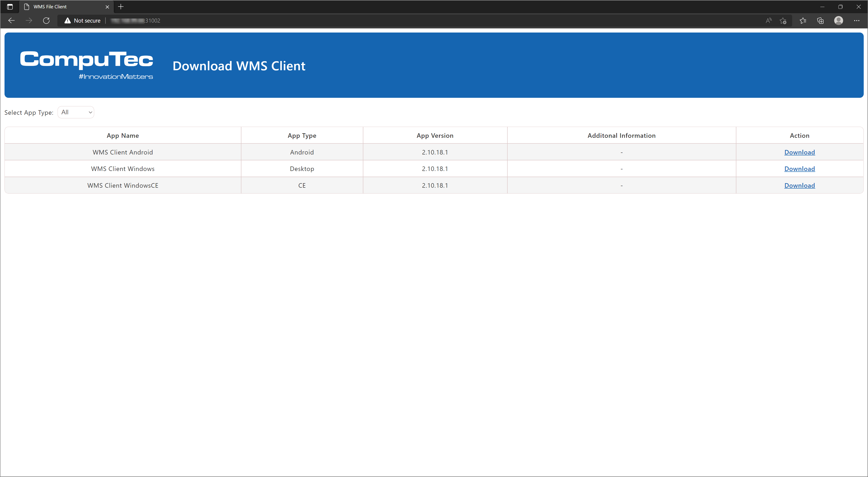
Task: Reload the page with refresh icon
Action: 47,21
